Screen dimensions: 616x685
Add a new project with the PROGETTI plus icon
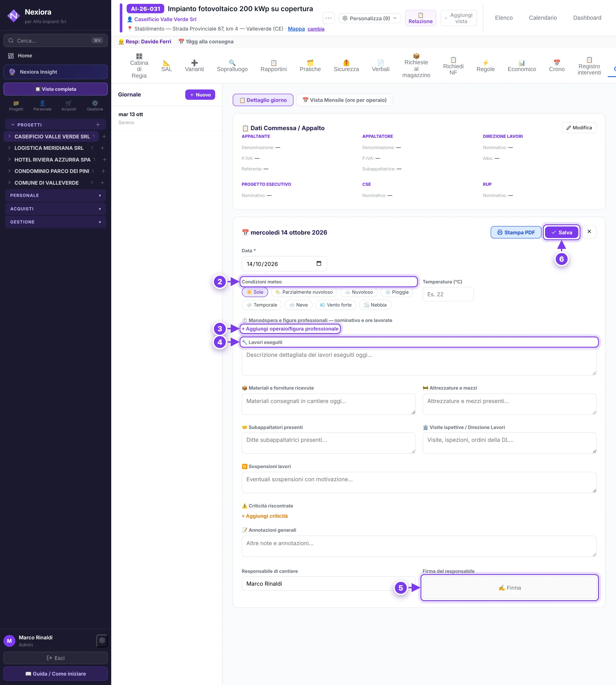98,125
